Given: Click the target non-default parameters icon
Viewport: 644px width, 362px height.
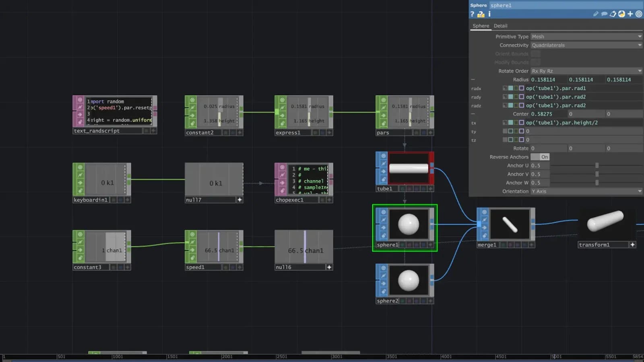Looking at the screenshot, I should (639, 14).
